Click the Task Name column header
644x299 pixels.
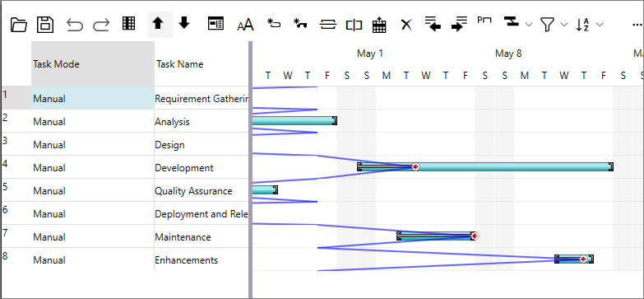(202, 63)
